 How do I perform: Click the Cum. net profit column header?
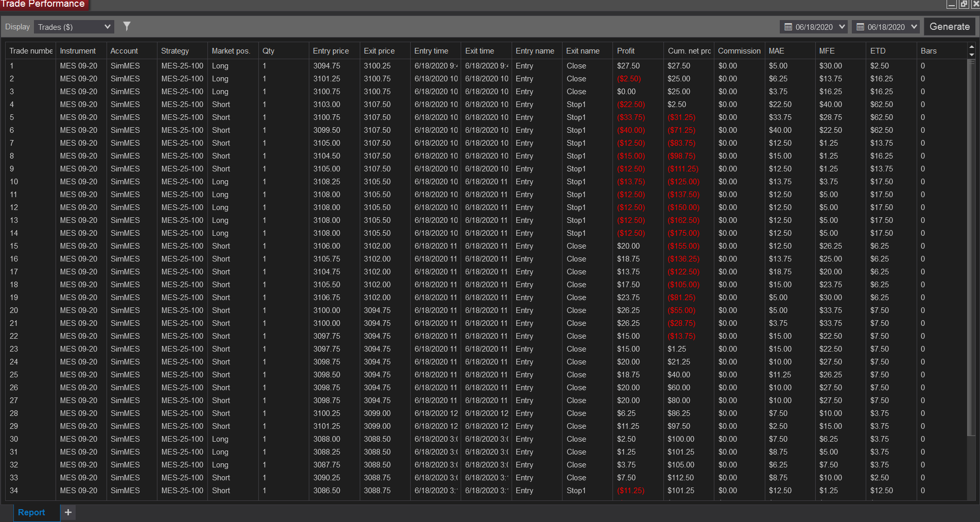coord(689,51)
